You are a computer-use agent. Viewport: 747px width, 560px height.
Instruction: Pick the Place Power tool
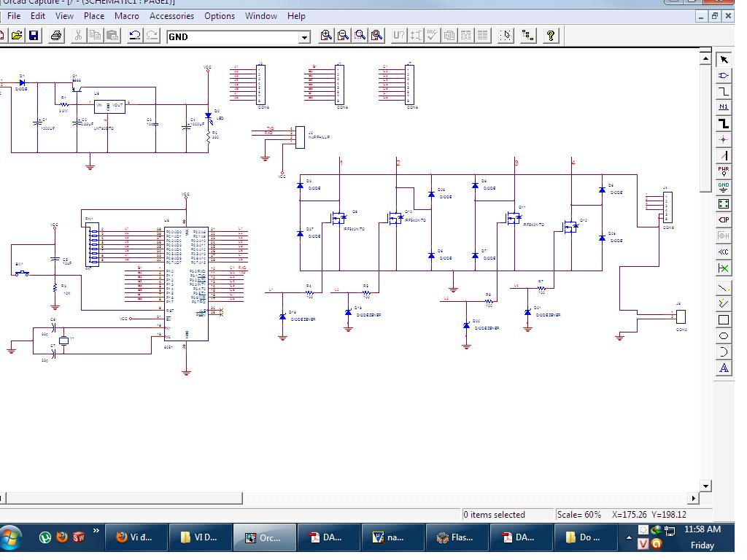coord(723,171)
